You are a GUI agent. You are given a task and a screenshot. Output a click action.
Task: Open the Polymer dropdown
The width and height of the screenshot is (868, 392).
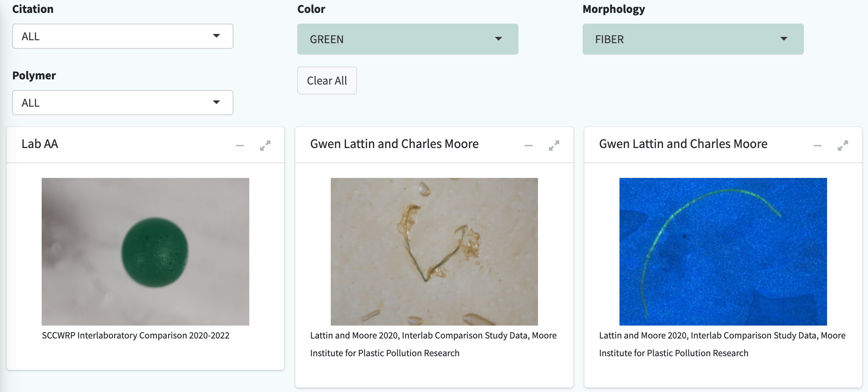pyautogui.click(x=123, y=103)
